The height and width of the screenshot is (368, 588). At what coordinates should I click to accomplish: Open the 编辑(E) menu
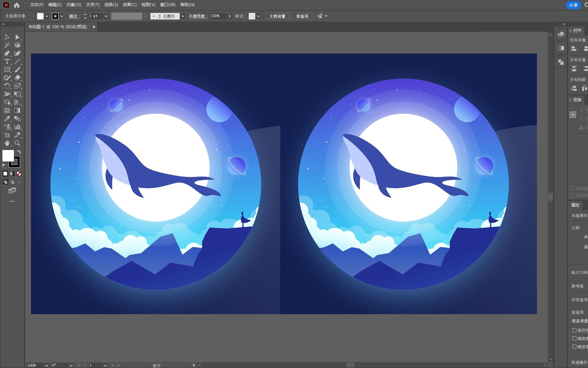[55, 5]
